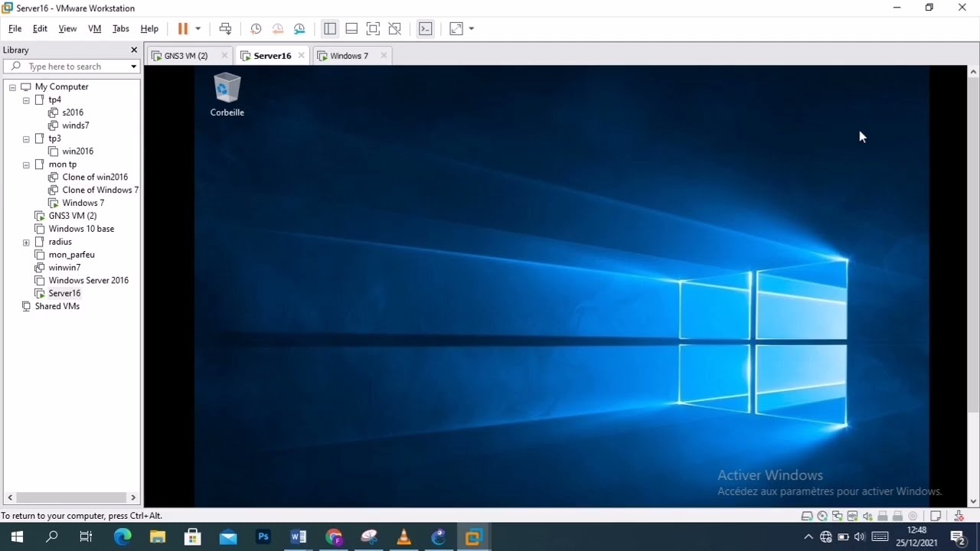The image size is (980, 551).
Task: Click the sound card status icon
Action: point(867,516)
